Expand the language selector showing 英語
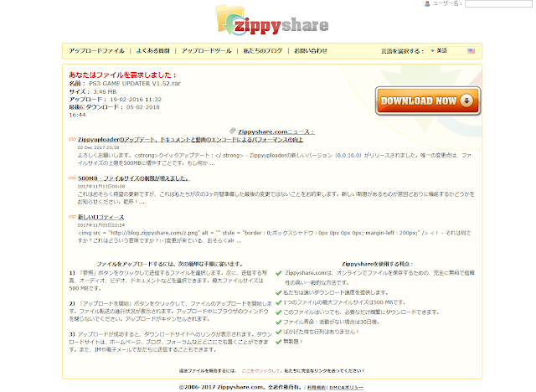The image size is (536, 392). [453, 51]
